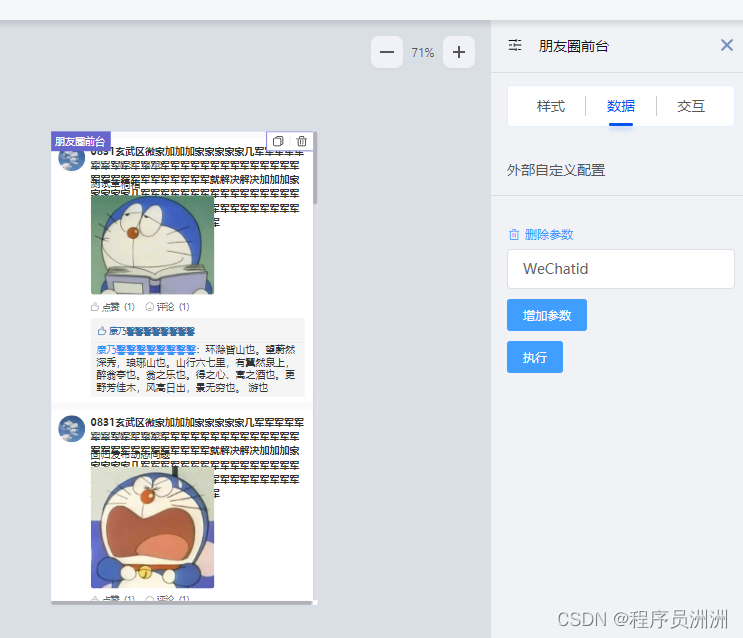Click the first post's user avatar
Image resolution: width=743 pixels, height=638 pixels.
coord(72,159)
